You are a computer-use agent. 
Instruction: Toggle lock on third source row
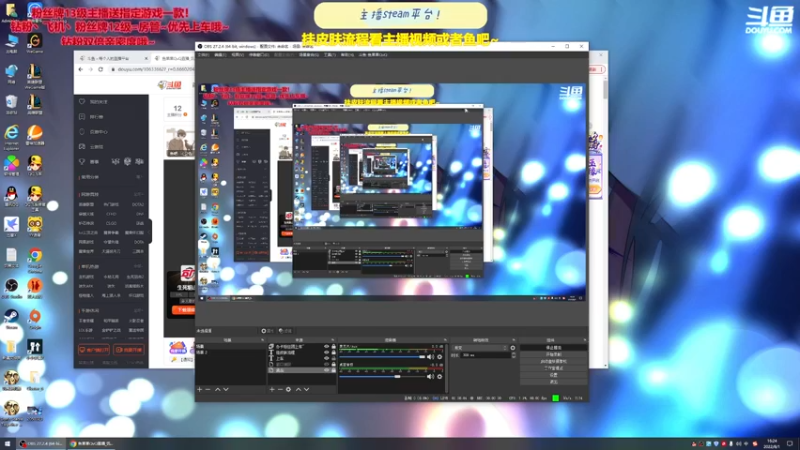[334, 359]
